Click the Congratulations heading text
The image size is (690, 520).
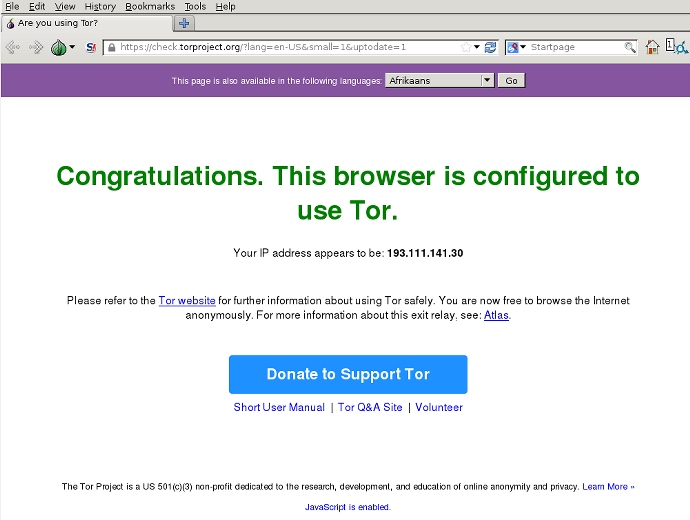(x=348, y=193)
